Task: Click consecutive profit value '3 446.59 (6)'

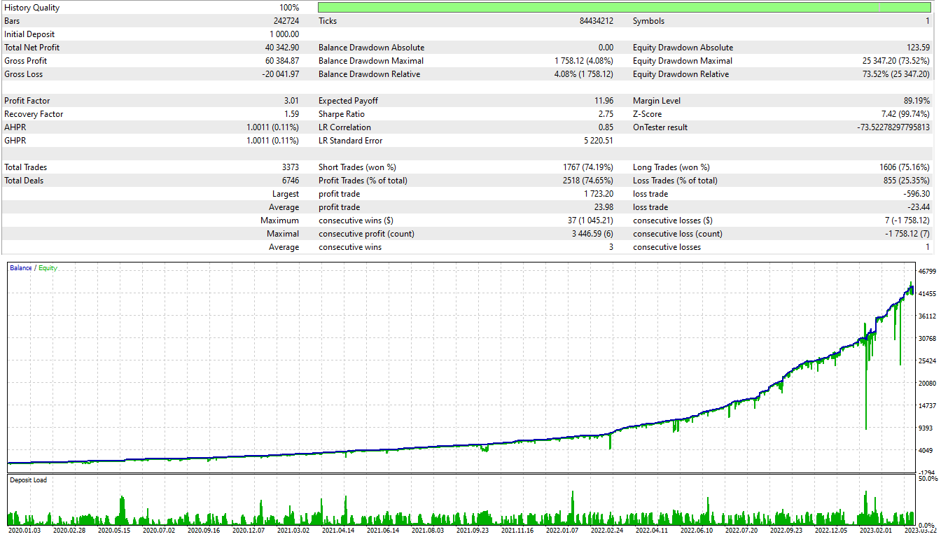Action: 592,234
